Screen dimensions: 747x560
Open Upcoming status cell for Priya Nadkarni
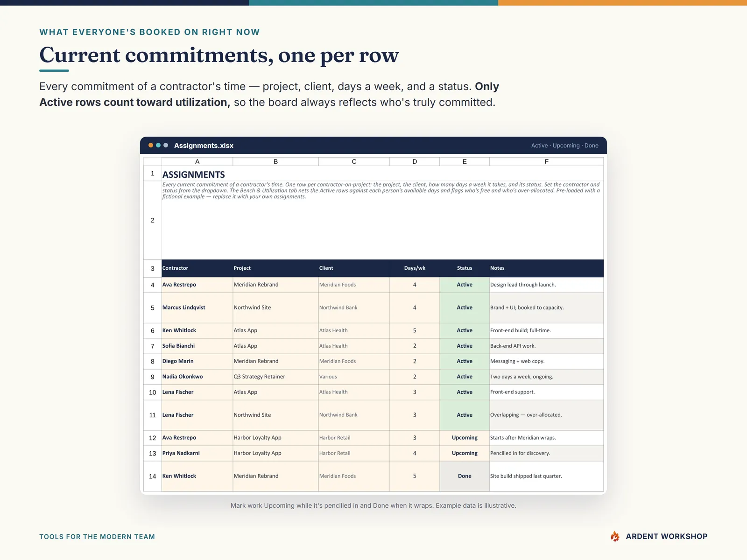465,453
